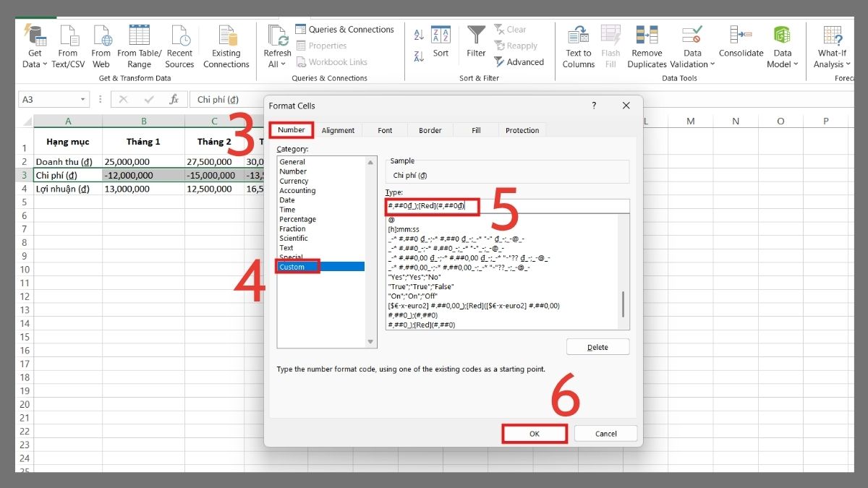Select cell 13,000,000

pyautogui.click(x=143, y=189)
